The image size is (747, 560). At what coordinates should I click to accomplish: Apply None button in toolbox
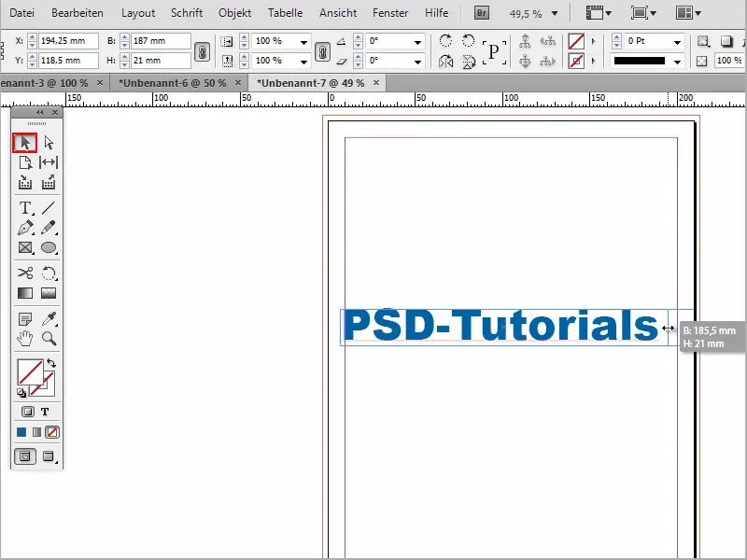(52, 432)
